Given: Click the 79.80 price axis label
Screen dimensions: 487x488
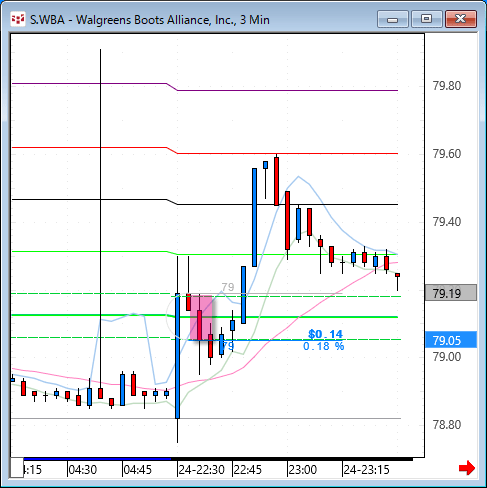Looking at the screenshot, I should (447, 86).
